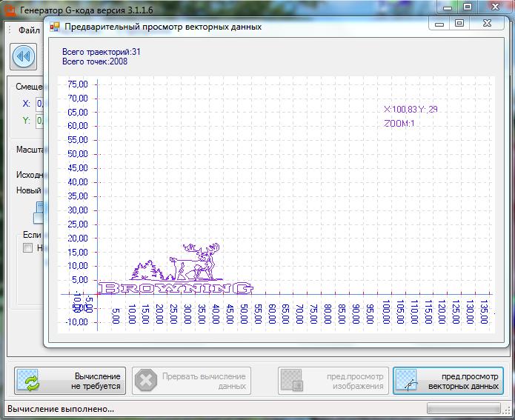Click the image preview thumbnail icon
The height and width of the screenshot is (420, 515).
point(292,381)
